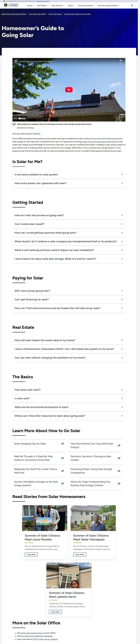Click YouTube logo on the video
The height and width of the screenshot is (644, 140).
tap(22, 118)
